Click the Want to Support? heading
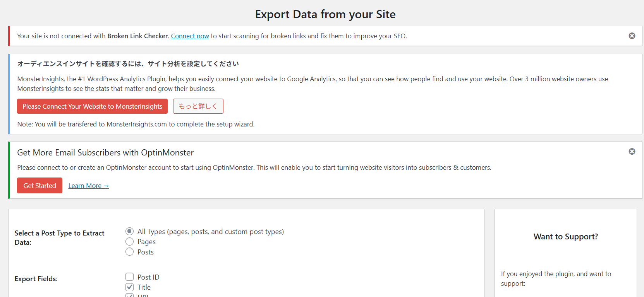This screenshot has height=297, width=644. (x=565, y=237)
